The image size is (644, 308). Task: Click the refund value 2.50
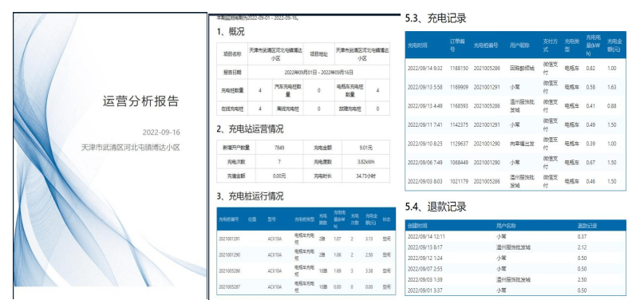tap(582, 279)
